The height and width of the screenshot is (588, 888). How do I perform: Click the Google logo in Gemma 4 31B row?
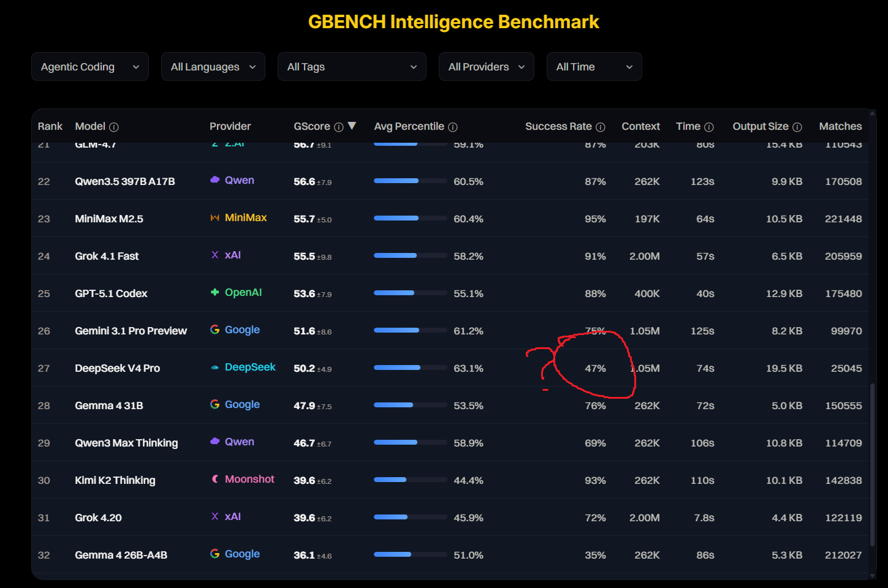(x=215, y=404)
